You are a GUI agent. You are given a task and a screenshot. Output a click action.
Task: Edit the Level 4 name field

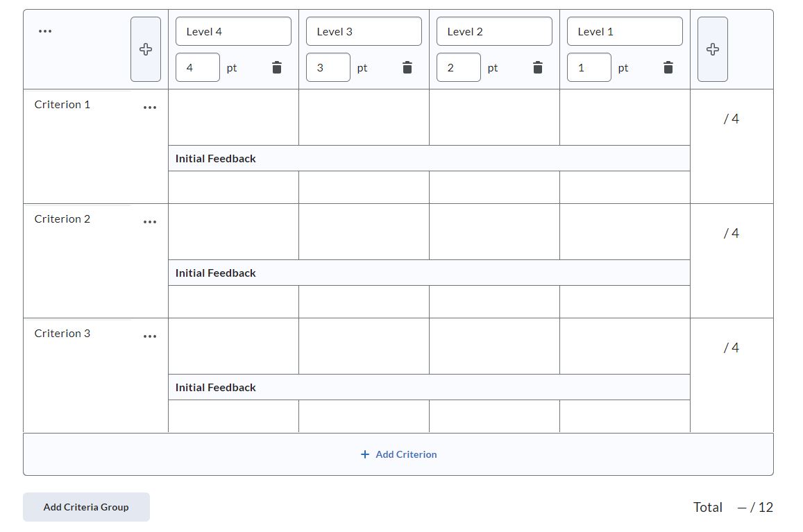click(x=233, y=31)
